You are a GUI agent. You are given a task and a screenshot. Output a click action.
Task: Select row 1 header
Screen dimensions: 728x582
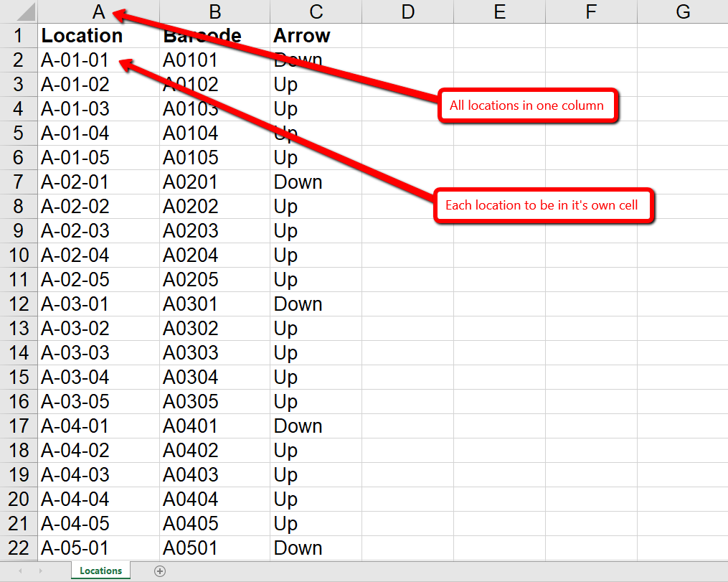(x=19, y=36)
